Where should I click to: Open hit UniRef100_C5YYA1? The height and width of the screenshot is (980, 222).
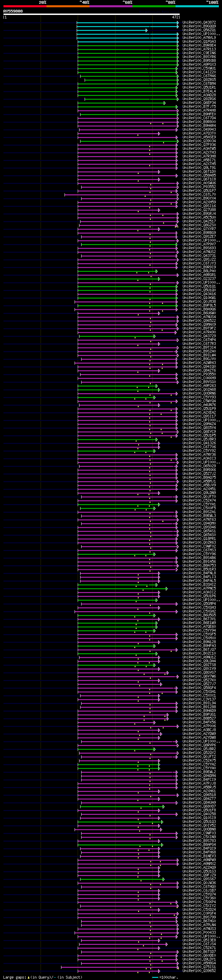199,504
